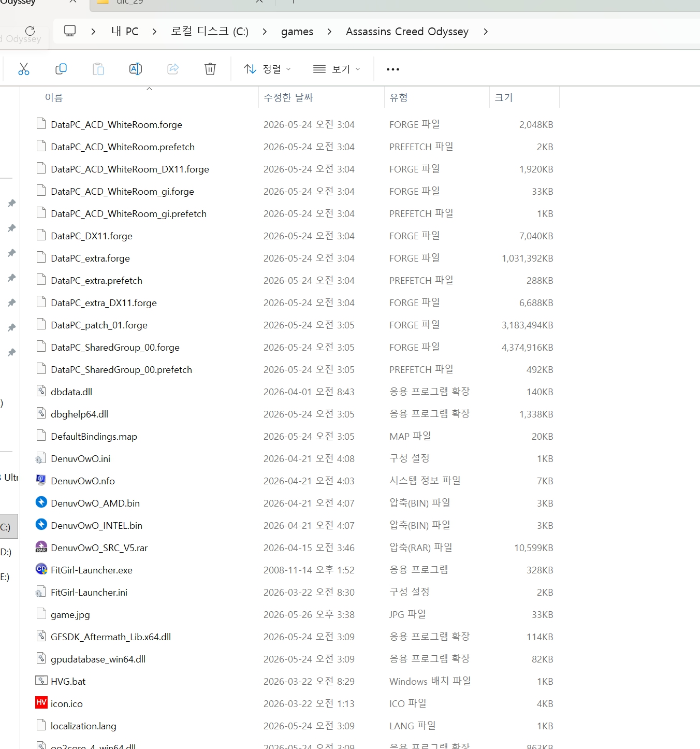The height and width of the screenshot is (749, 700).
Task: Click the Windows 배치 파일 type cell
Action: click(x=430, y=681)
